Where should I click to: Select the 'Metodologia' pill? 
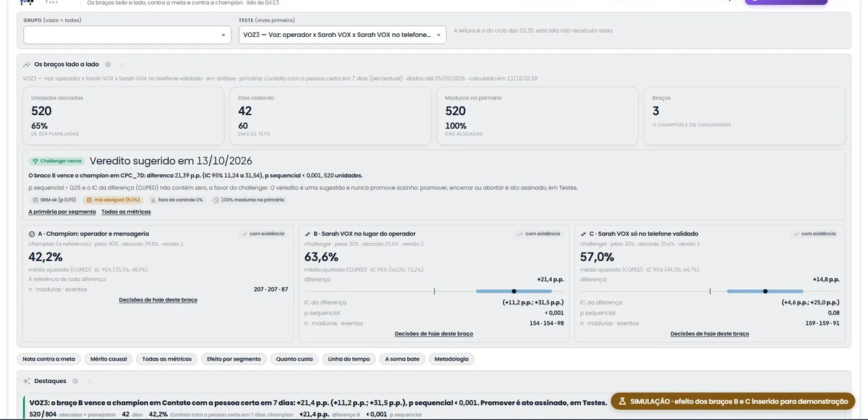point(452,359)
